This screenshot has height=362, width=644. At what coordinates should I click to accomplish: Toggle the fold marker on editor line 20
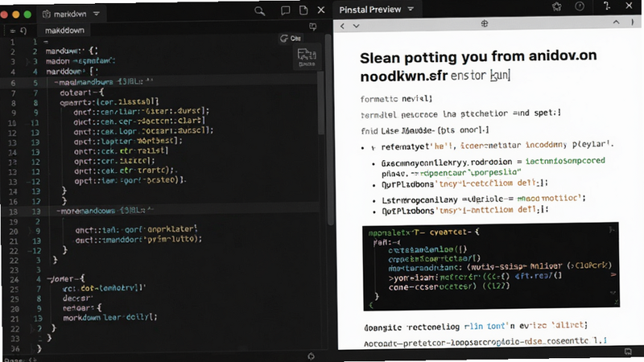point(30,231)
